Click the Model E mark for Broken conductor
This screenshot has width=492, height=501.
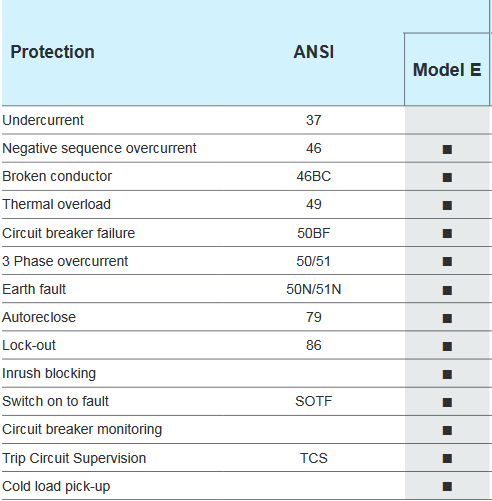pyautogui.click(x=447, y=177)
